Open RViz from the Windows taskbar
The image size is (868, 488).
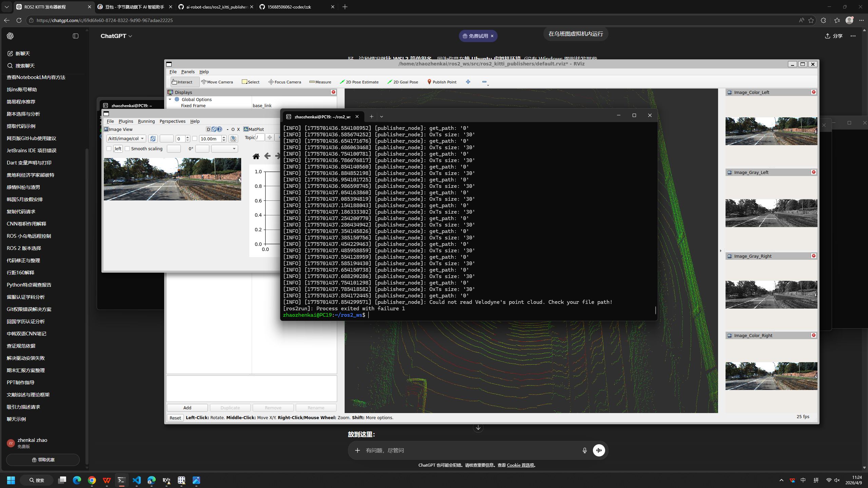[x=167, y=480]
